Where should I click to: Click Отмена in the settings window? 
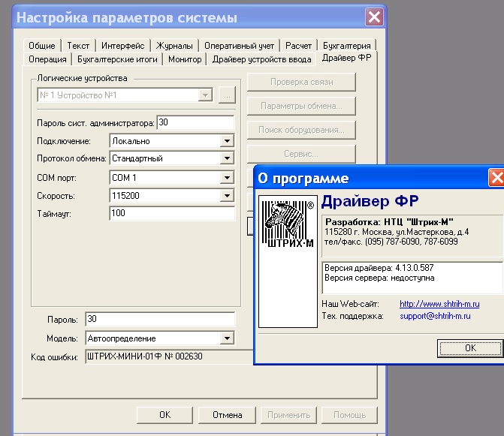coord(227,414)
